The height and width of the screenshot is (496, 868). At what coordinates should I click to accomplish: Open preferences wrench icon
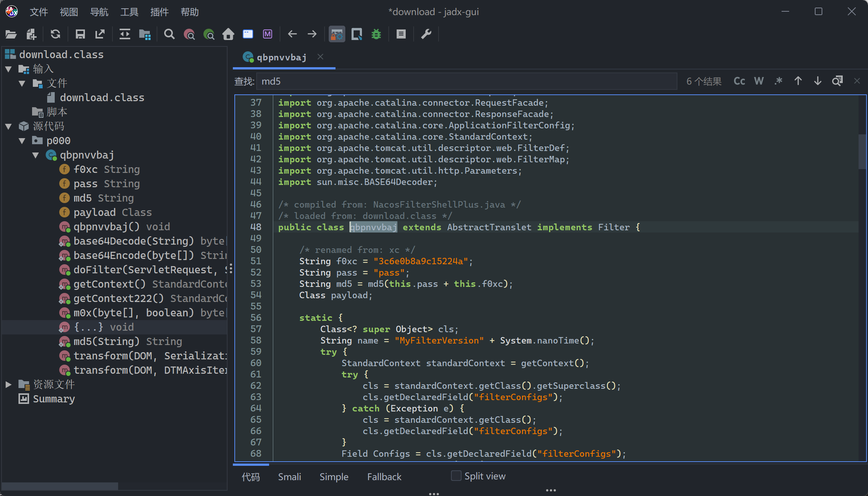click(x=426, y=34)
